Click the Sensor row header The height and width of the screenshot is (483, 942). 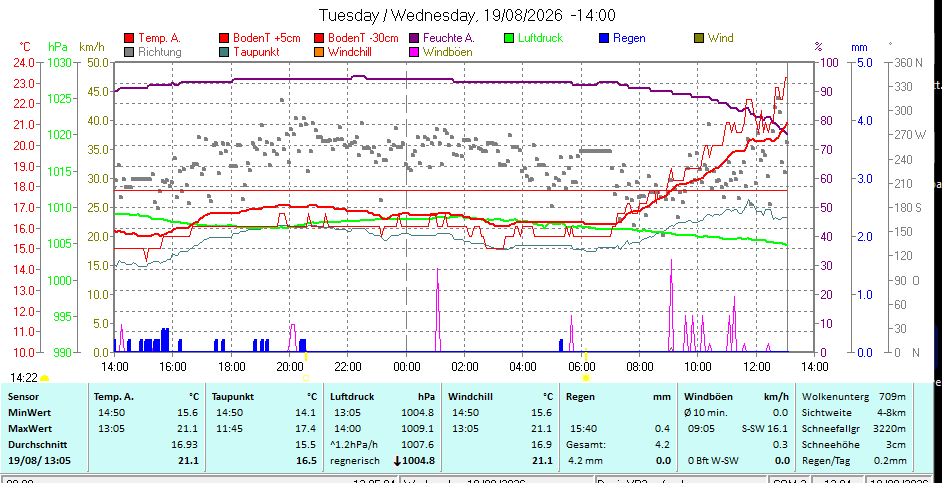23,396
